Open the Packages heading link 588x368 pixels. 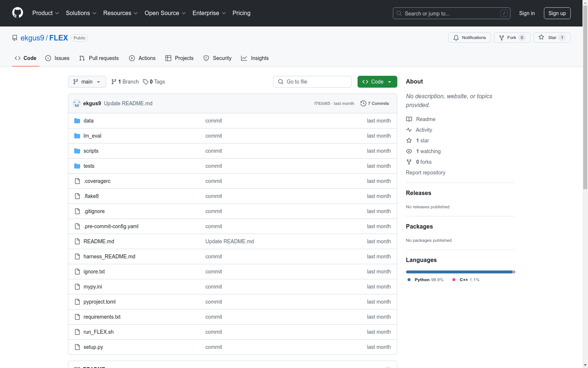tap(419, 226)
